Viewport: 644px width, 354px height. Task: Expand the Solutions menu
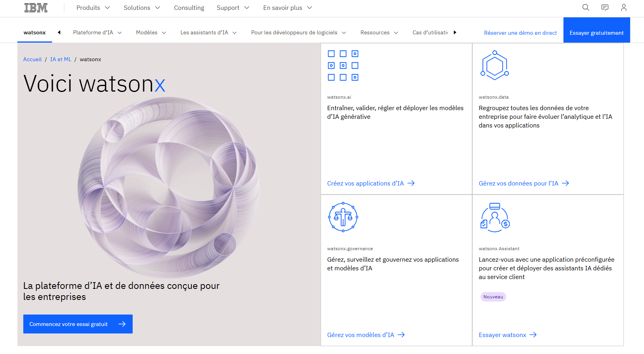coord(142,8)
